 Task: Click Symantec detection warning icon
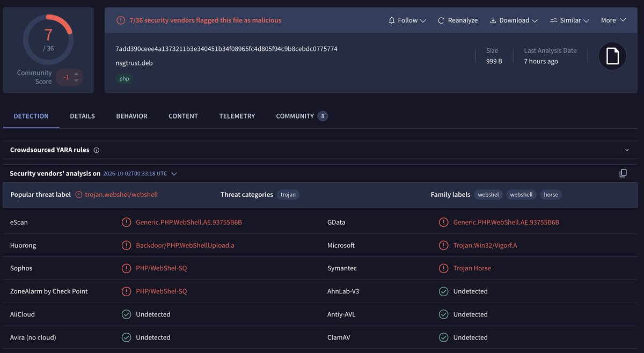[444, 268]
